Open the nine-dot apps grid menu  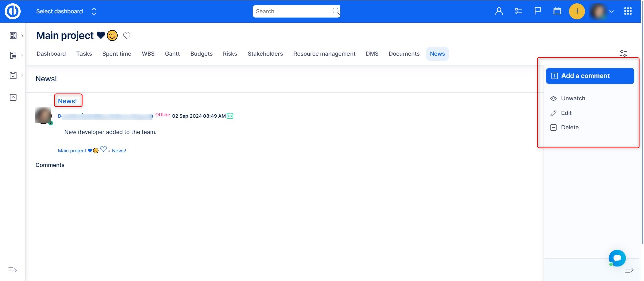click(628, 11)
